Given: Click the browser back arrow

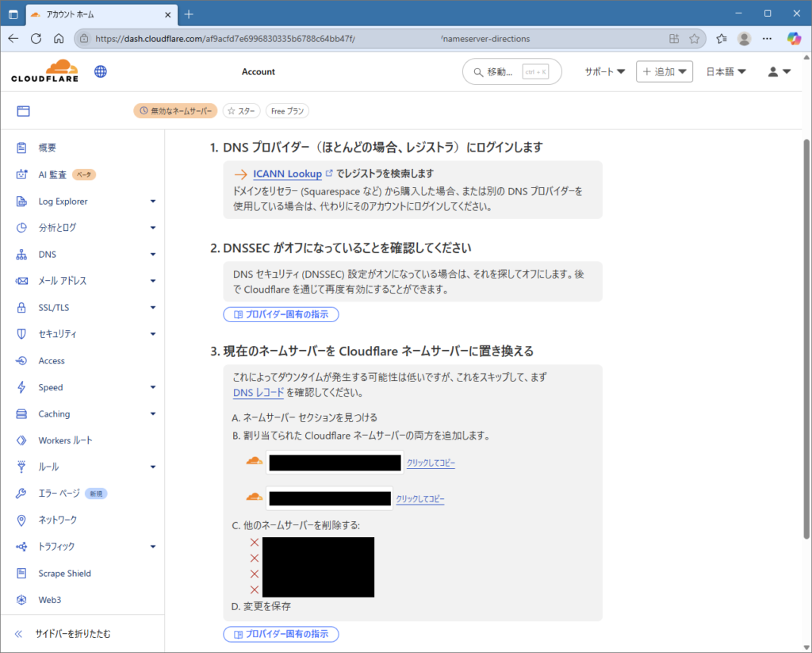Looking at the screenshot, I should (13, 38).
